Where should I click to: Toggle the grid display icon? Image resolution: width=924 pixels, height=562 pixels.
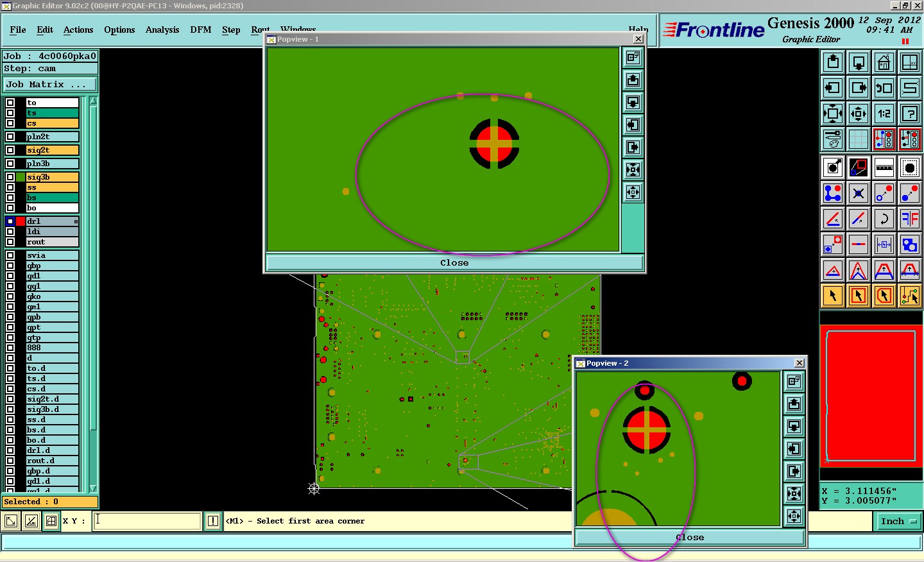tap(859, 139)
